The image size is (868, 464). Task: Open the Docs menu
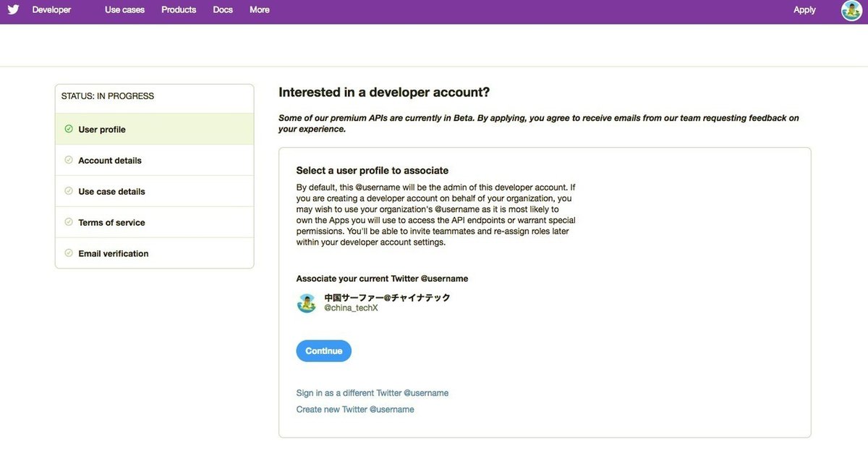(223, 10)
